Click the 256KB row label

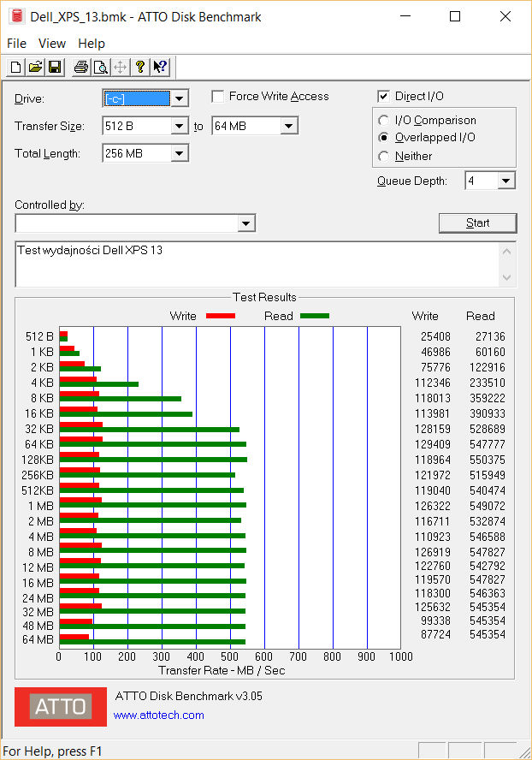pos(38,475)
